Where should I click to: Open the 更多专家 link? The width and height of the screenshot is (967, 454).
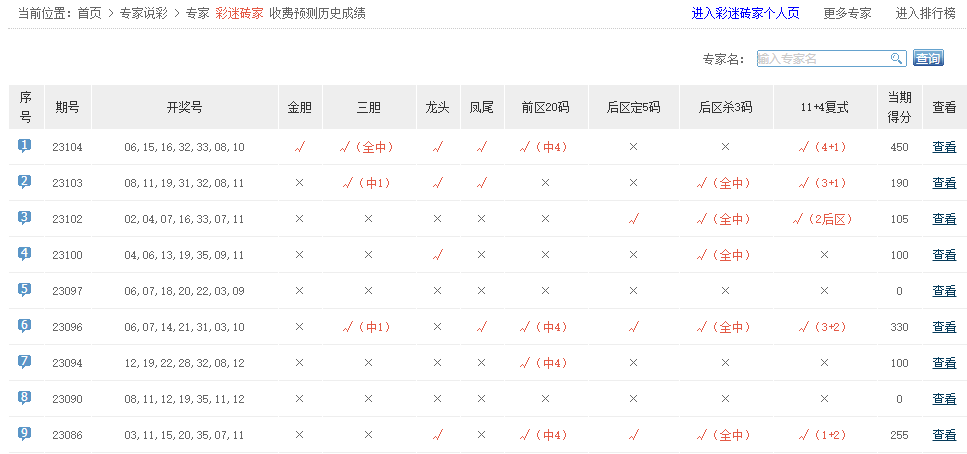coord(847,14)
